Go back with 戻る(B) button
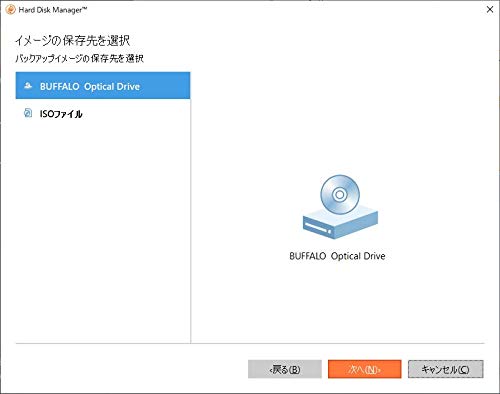 point(285,369)
